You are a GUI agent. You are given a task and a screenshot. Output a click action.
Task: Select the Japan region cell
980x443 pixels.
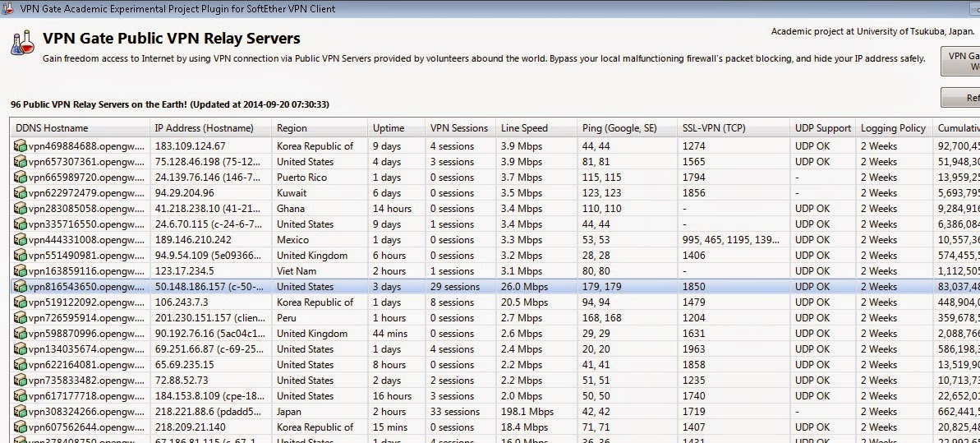(289, 413)
